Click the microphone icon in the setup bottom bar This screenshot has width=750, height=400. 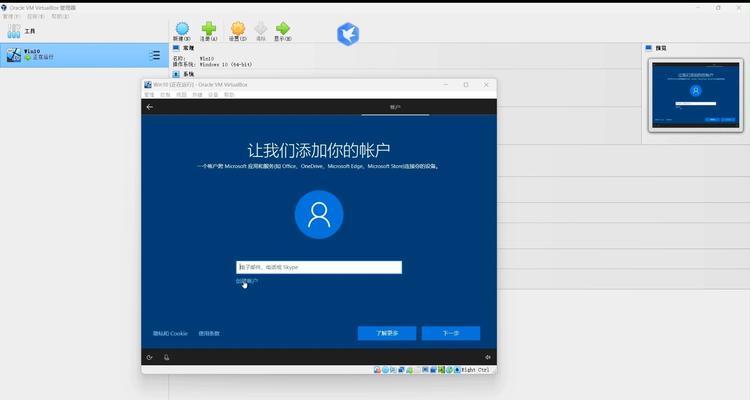point(166,357)
